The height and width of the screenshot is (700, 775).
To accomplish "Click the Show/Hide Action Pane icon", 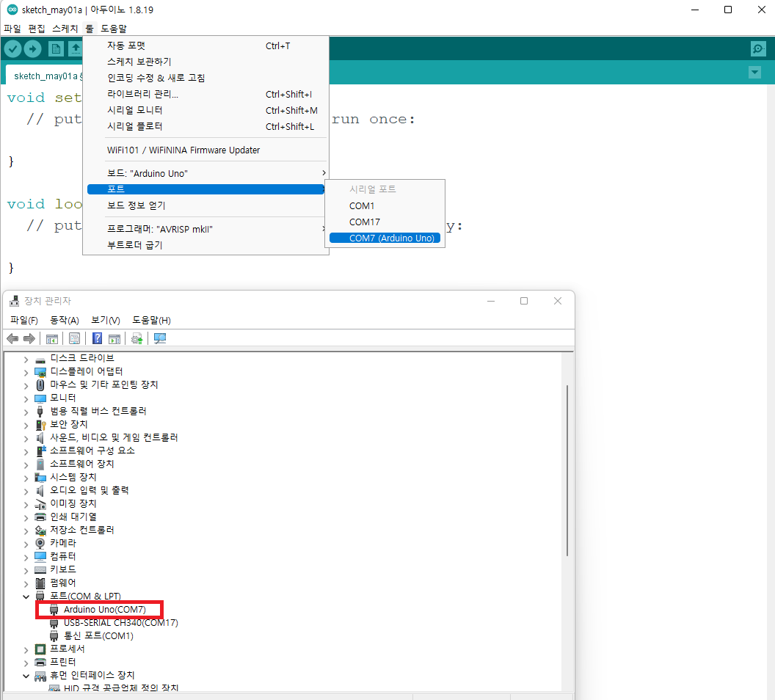I will tap(114, 339).
